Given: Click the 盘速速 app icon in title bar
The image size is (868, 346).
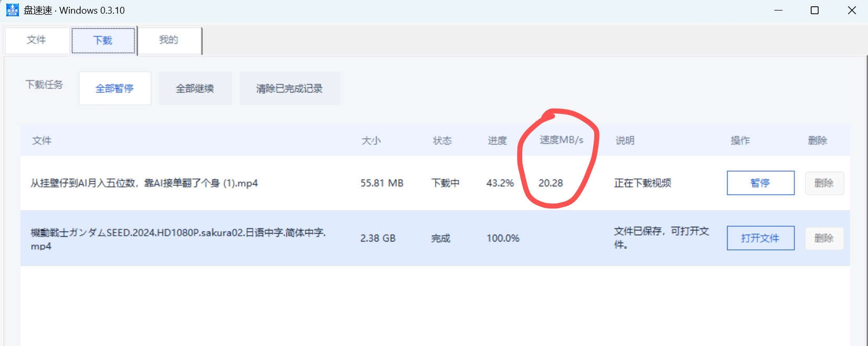Looking at the screenshot, I should (12, 10).
